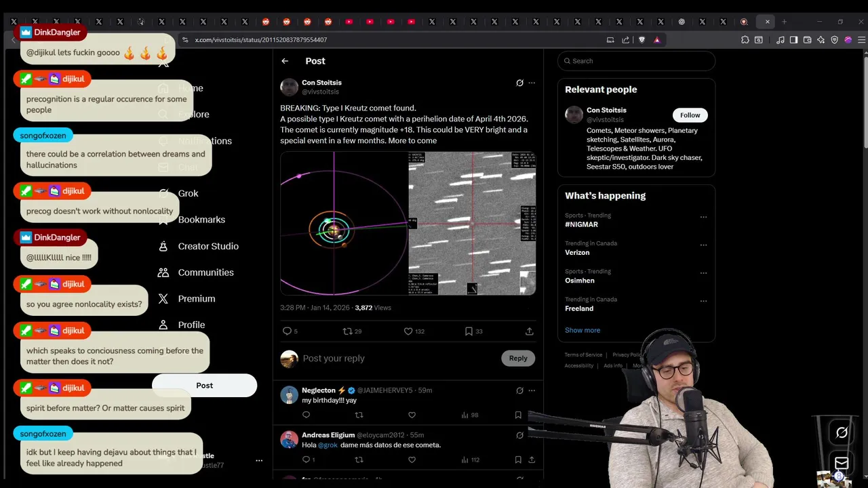Click the sidebar Post button
This screenshot has height=488, width=868.
pos(204,386)
